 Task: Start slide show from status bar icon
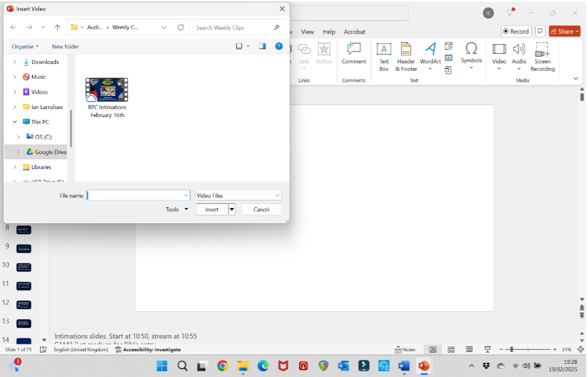pos(487,349)
